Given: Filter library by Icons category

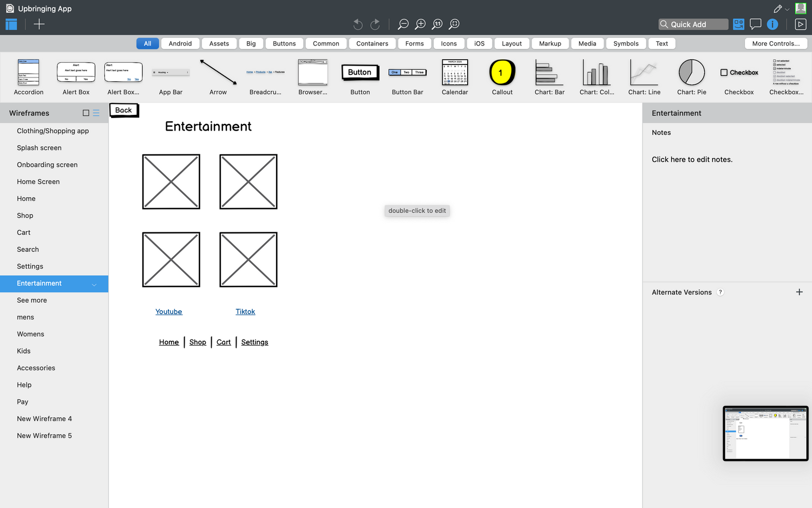Looking at the screenshot, I should pos(449,43).
